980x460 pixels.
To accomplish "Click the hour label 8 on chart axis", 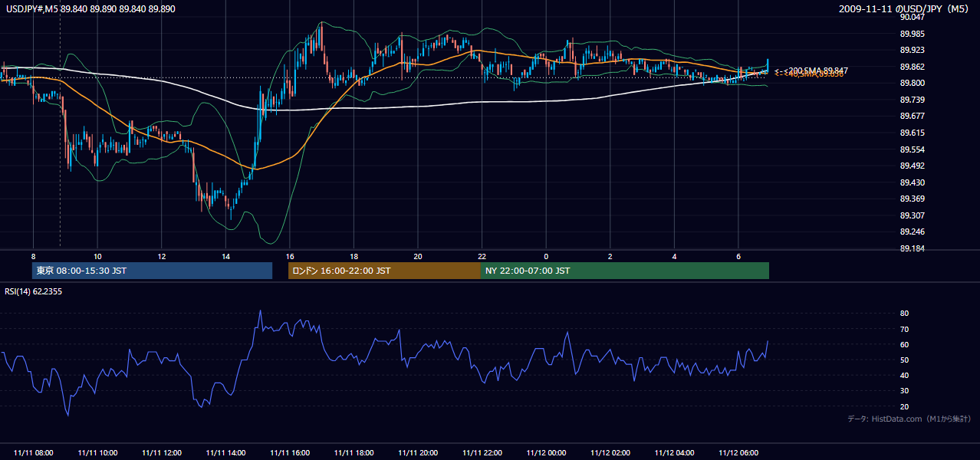I will [33, 256].
